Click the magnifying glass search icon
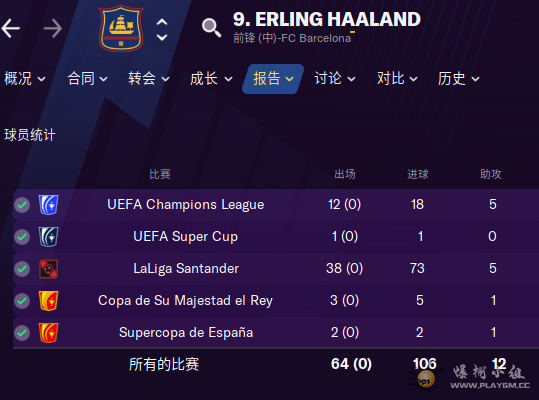Image resolution: width=539 pixels, height=400 pixels. (211, 28)
